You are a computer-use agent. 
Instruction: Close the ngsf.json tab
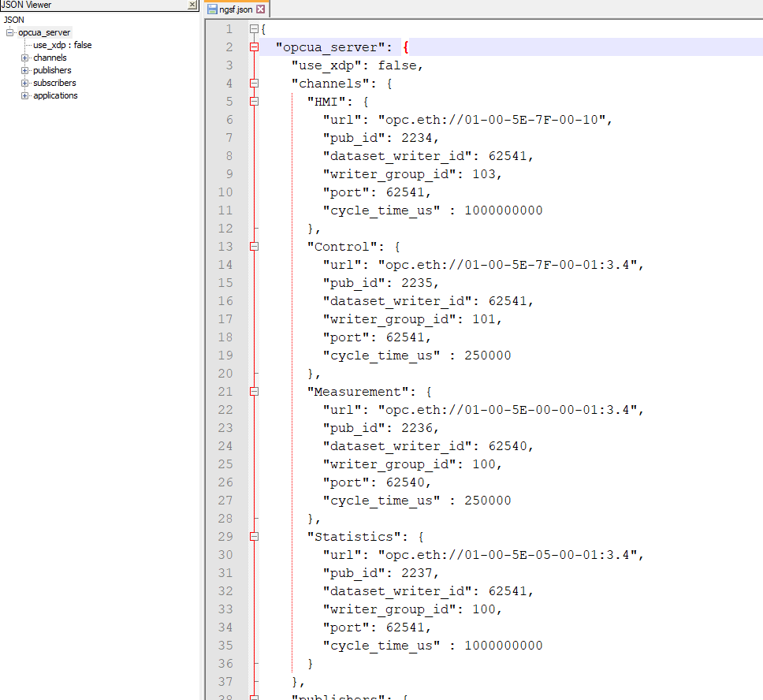261,9
